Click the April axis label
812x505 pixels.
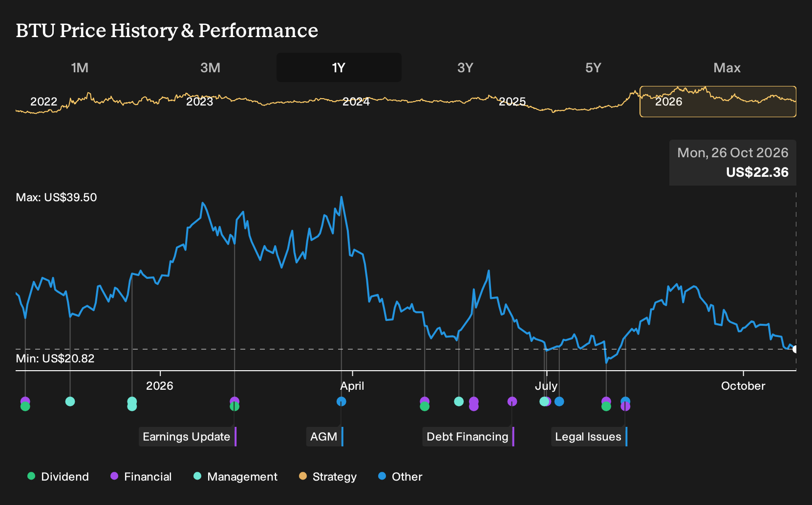click(352, 386)
